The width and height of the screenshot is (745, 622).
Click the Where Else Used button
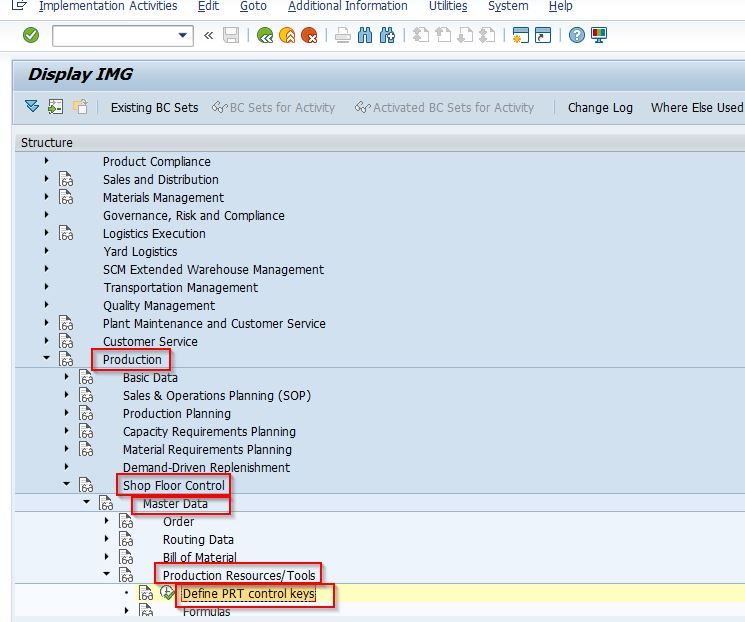click(x=697, y=107)
